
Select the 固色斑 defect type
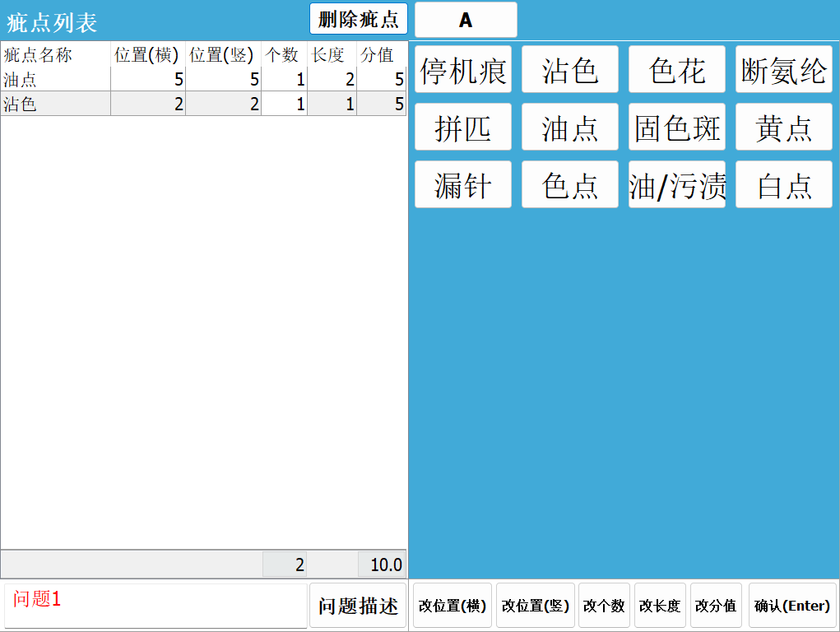[x=676, y=127]
